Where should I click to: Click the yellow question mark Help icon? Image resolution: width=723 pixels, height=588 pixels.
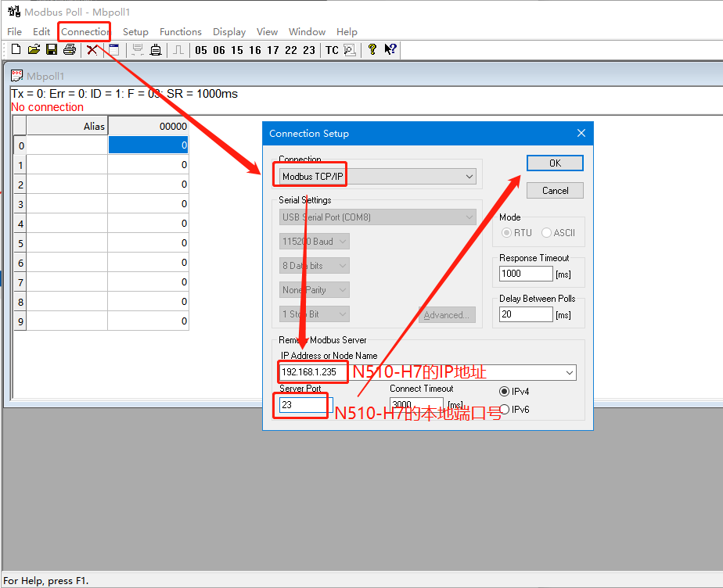(372, 50)
